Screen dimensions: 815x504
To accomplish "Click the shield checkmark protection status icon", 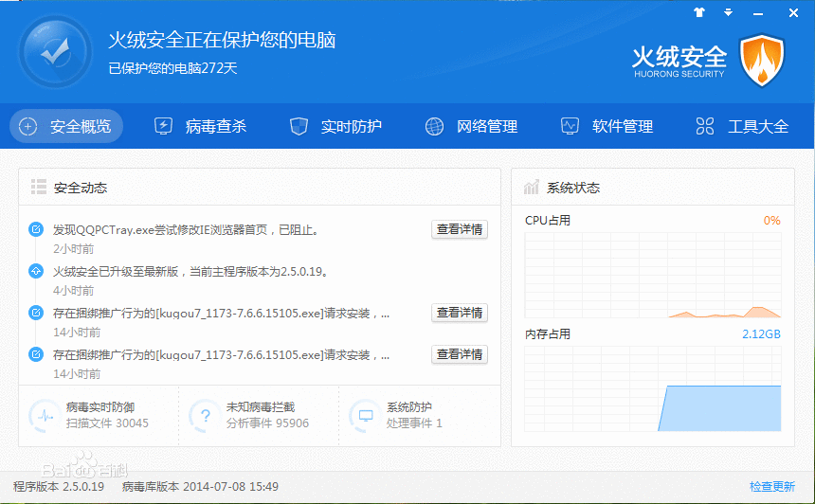I will pyautogui.click(x=54, y=52).
